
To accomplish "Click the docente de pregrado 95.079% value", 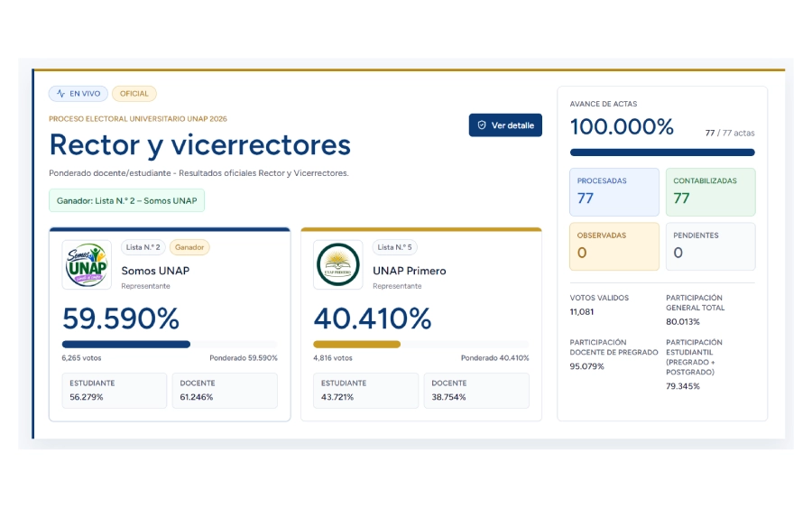I will (x=586, y=366).
